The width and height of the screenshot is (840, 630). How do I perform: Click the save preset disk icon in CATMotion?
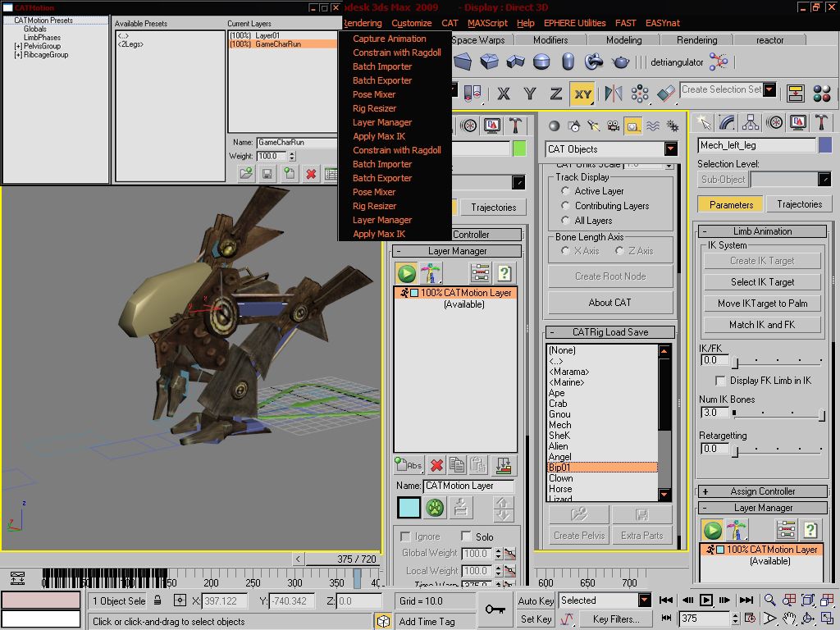[x=267, y=174]
